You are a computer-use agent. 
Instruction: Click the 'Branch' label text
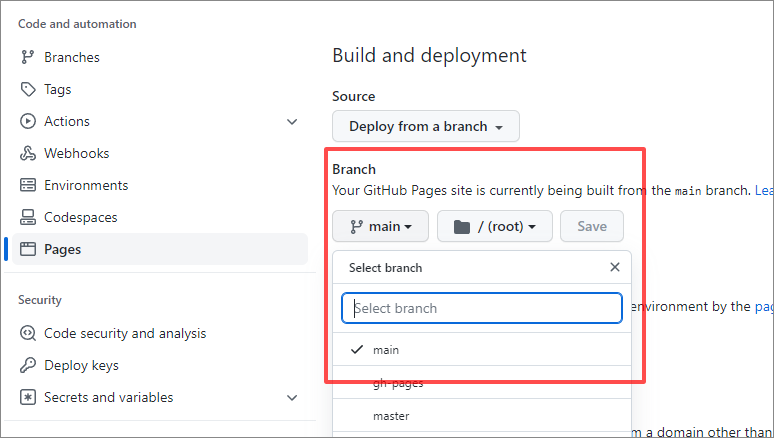point(354,169)
